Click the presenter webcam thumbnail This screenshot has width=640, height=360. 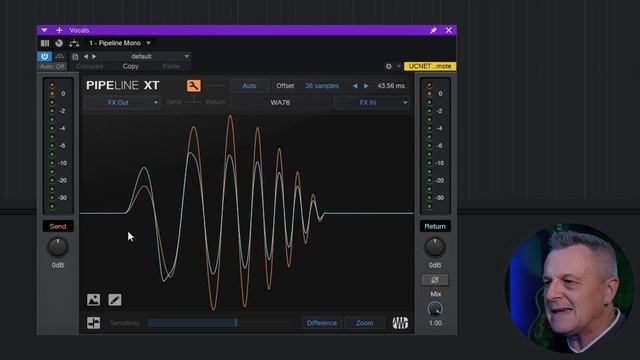click(x=569, y=288)
